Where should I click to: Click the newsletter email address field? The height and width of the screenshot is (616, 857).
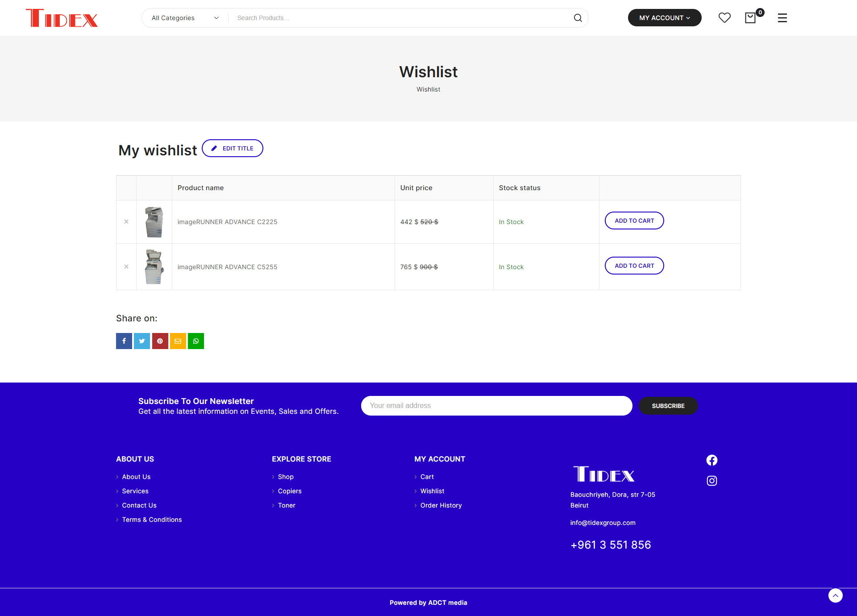[x=496, y=406]
